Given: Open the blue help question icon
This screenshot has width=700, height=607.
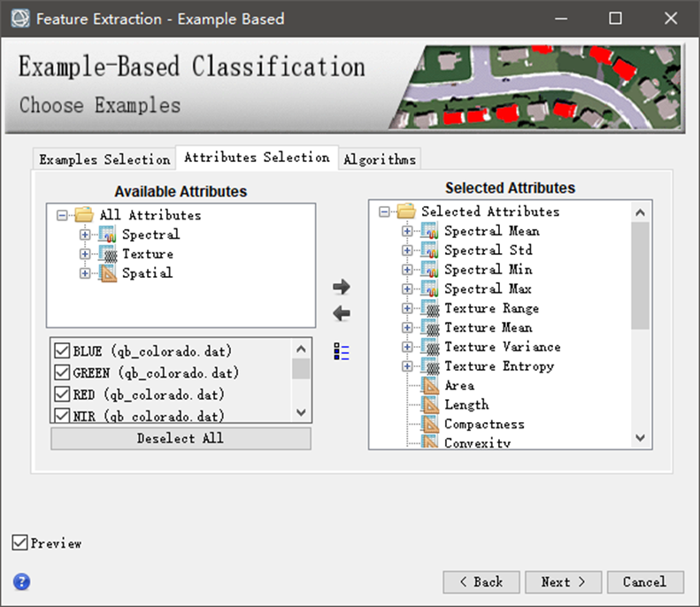Looking at the screenshot, I should (x=21, y=581).
